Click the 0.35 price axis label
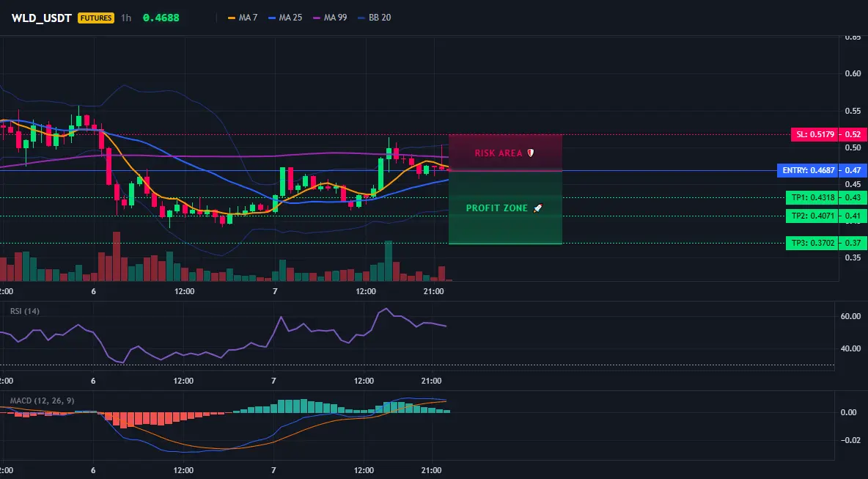The image size is (868, 479). click(x=853, y=257)
